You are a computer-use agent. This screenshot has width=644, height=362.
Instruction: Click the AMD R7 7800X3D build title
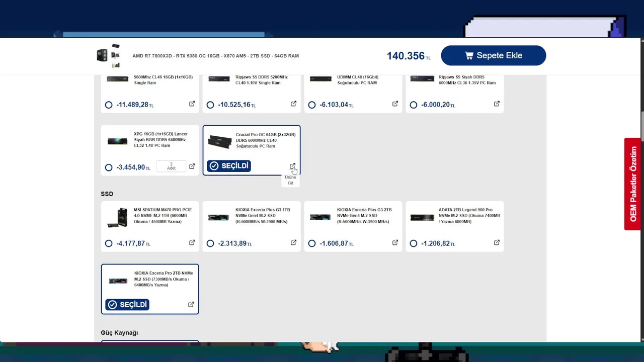pyautogui.click(x=215, y=56)
